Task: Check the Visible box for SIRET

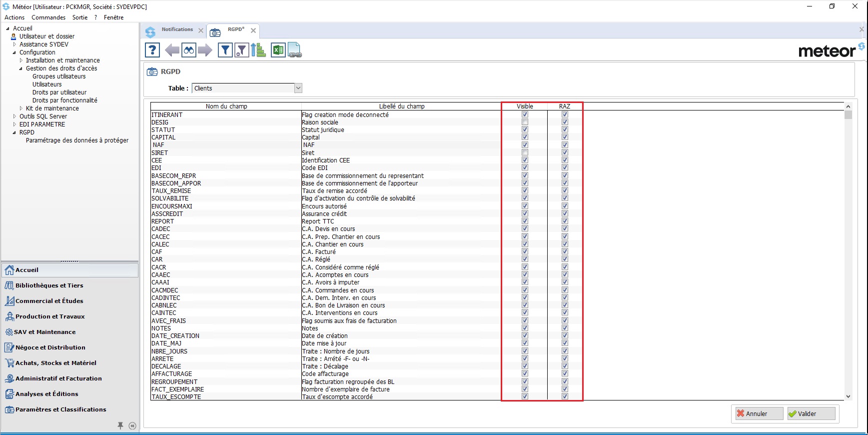Action: pyautogui.click(x=525, y=152)
